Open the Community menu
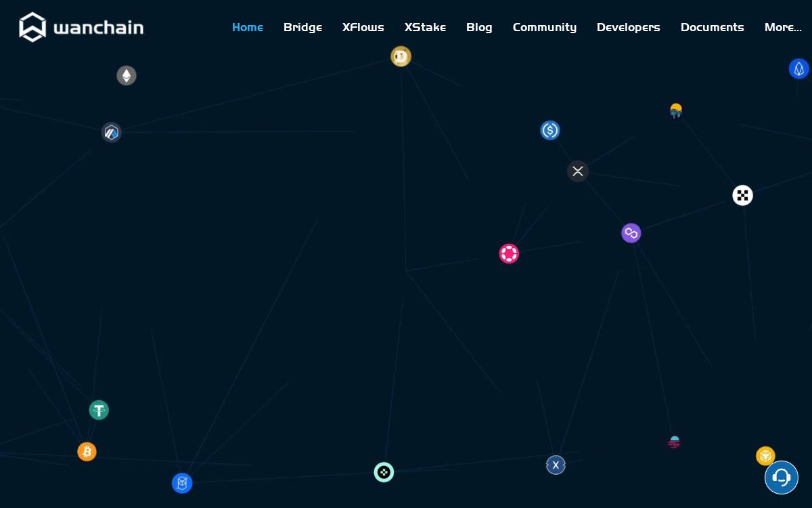Screen dimensions: 812x508 click(545, 27)
